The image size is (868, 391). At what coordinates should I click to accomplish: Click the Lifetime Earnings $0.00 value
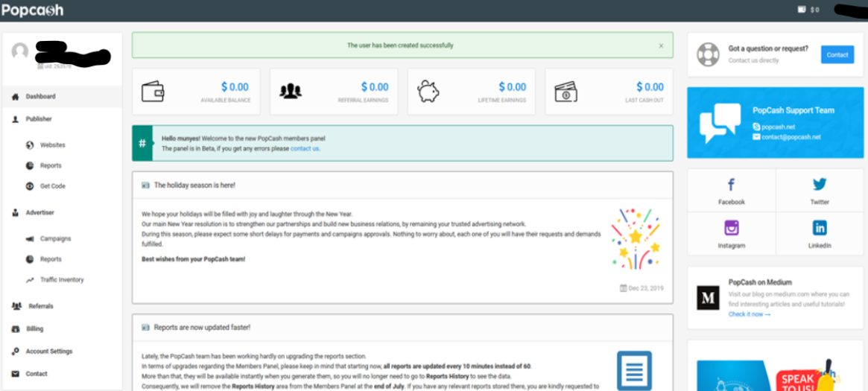click(x=513, y=87)
